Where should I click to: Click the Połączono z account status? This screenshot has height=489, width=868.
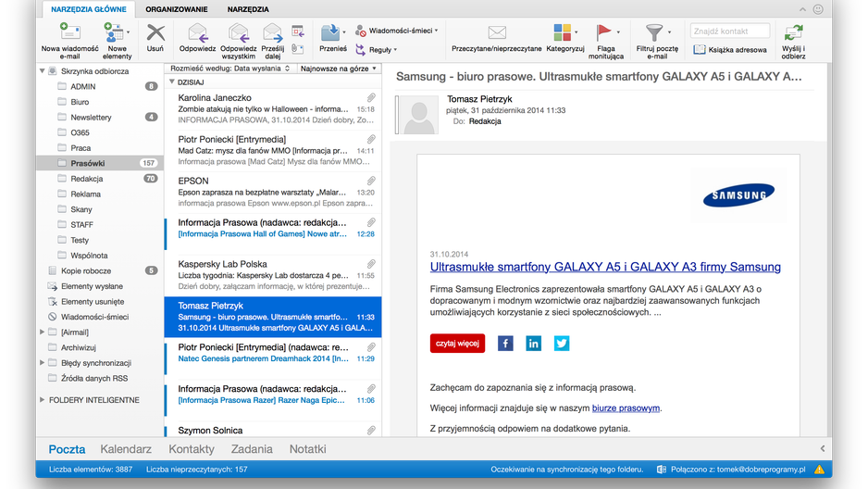tap(731, 470)
